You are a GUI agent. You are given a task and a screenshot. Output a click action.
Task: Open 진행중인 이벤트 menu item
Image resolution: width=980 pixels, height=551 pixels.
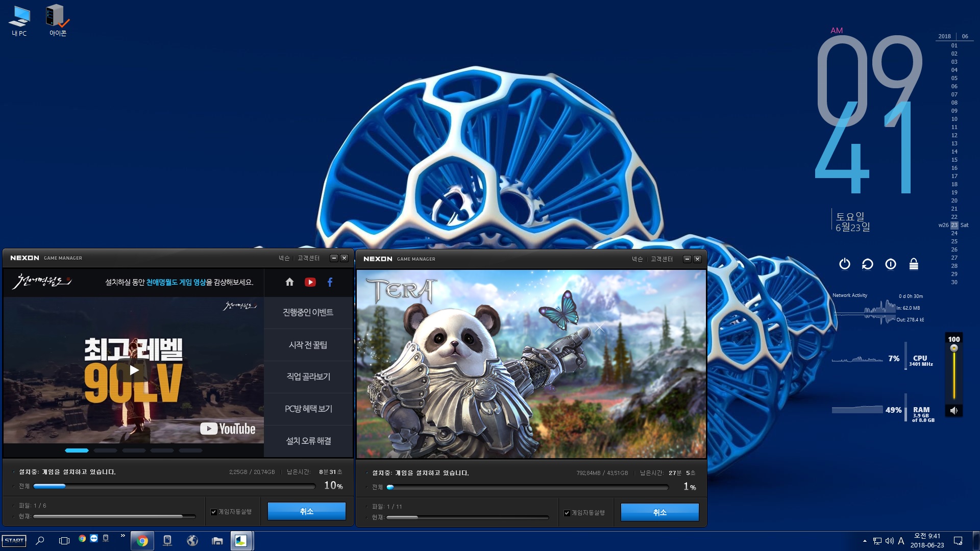tap(308, 312)
